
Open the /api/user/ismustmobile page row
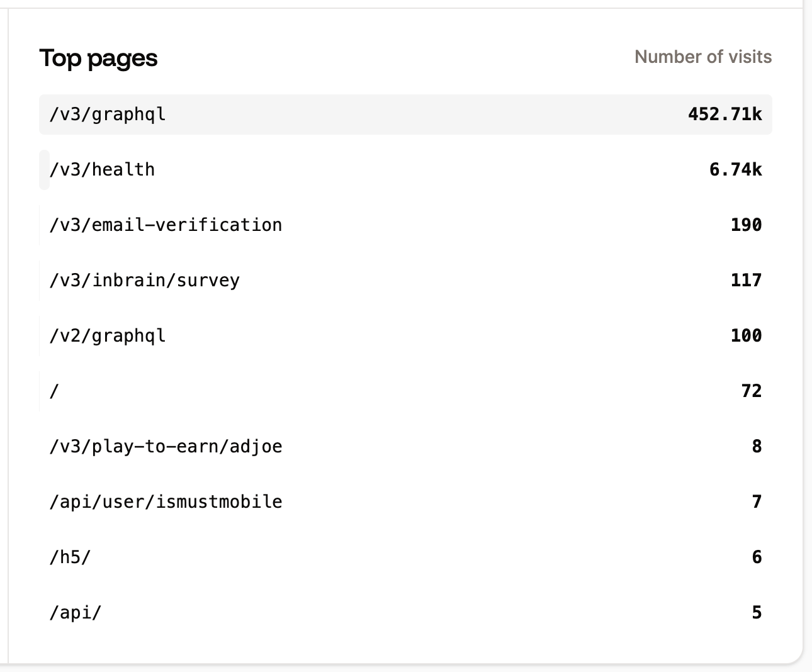(x=166, y=501)
